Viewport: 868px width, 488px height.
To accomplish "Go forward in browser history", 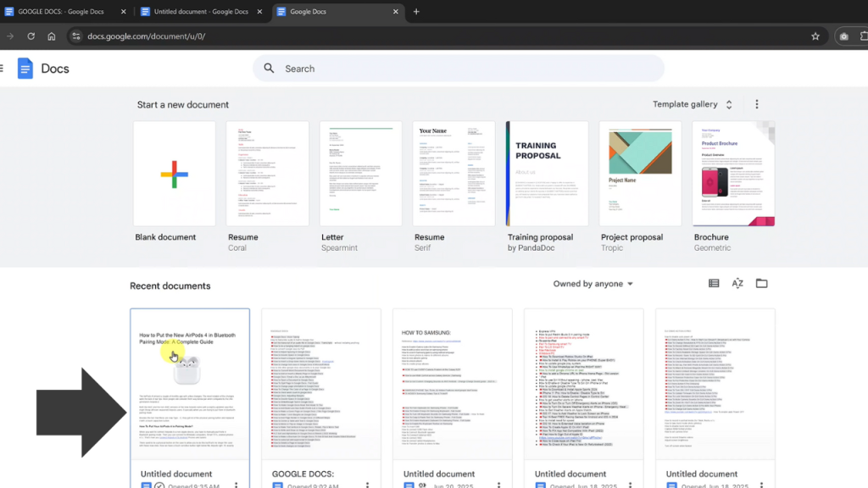I will click(x=10, y=36).
